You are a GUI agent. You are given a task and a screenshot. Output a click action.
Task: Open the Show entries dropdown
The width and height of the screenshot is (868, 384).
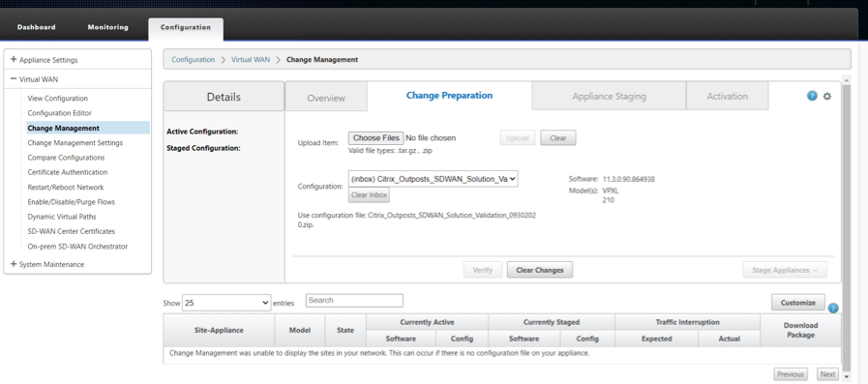point(226,303)
